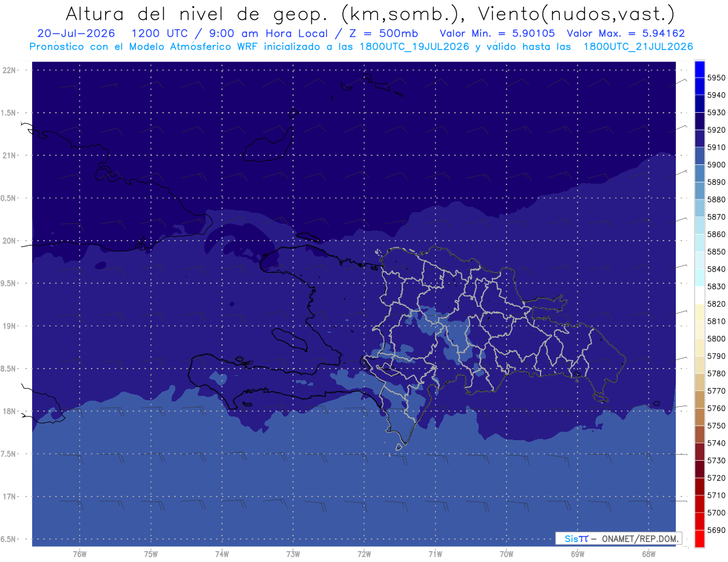Click the '17N' latitude label
728x562 pixels.
pos(10,497)
